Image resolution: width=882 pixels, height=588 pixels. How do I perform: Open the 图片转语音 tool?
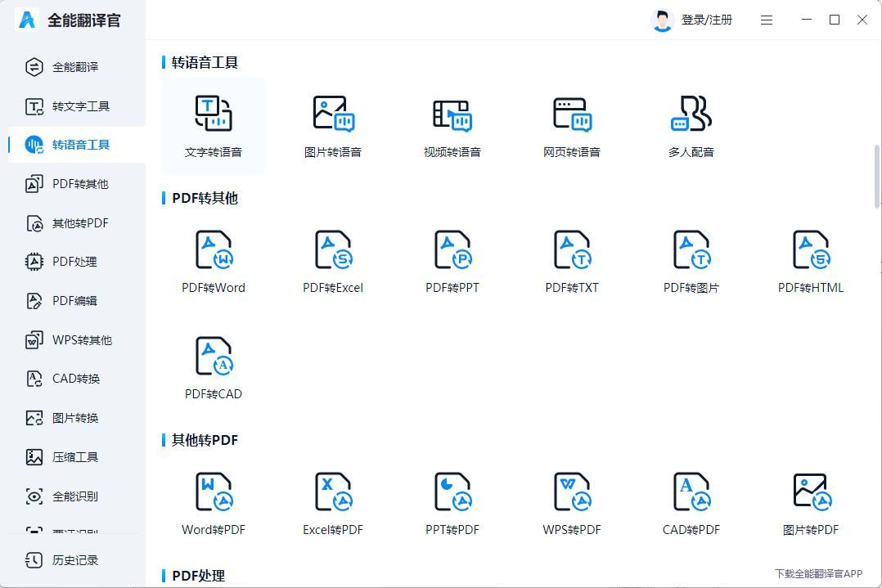click(331, 124)
